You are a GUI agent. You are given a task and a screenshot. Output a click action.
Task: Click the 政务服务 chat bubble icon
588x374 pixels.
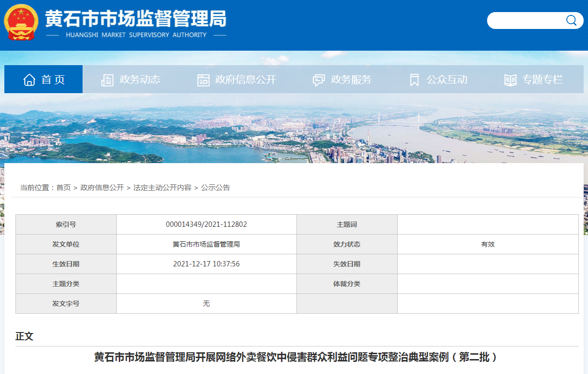(x=319, y=80)
